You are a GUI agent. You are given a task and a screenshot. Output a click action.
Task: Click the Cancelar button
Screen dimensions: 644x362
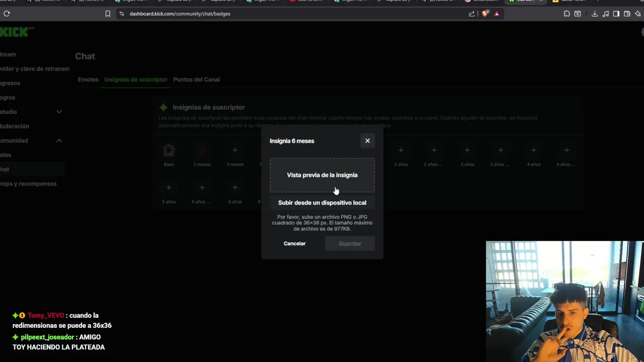[x=294, y=243]
